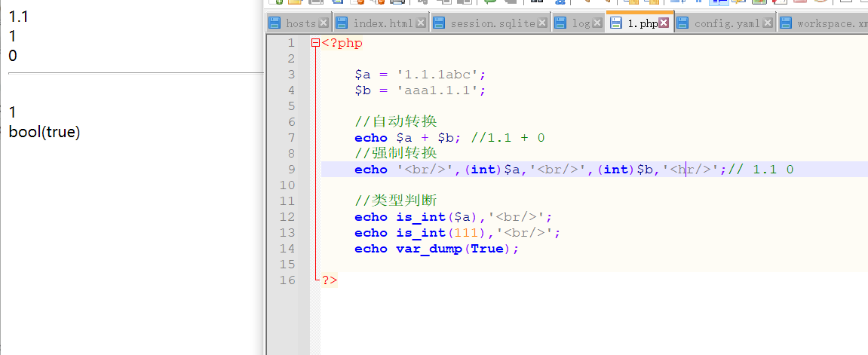Open the session.sqlite tab
868x355 pixels.
click(x=489, y=23)
